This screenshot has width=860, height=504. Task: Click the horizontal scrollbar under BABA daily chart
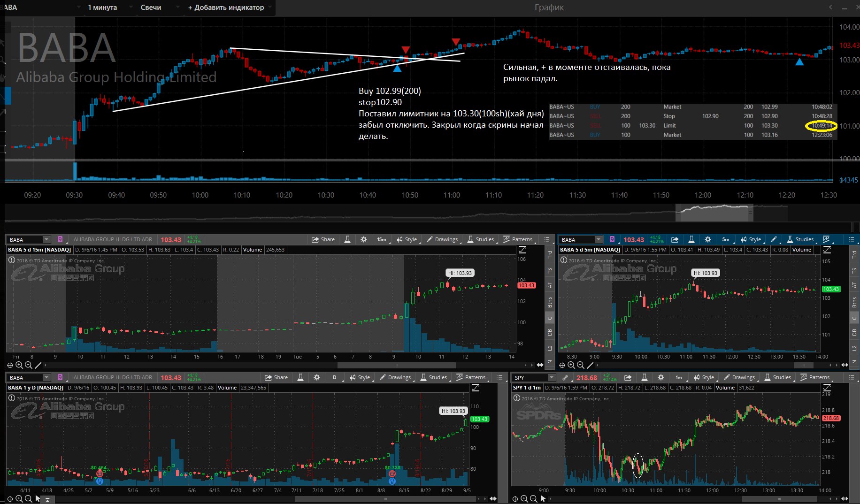385,498
